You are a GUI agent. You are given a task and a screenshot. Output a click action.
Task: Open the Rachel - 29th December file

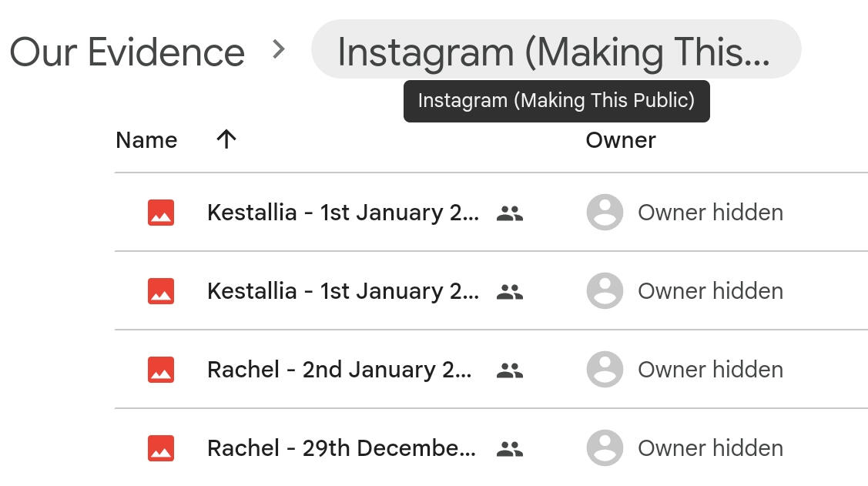341,448
